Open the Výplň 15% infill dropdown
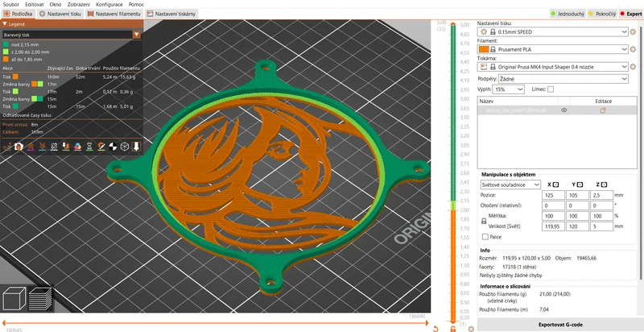 (508, 89)
